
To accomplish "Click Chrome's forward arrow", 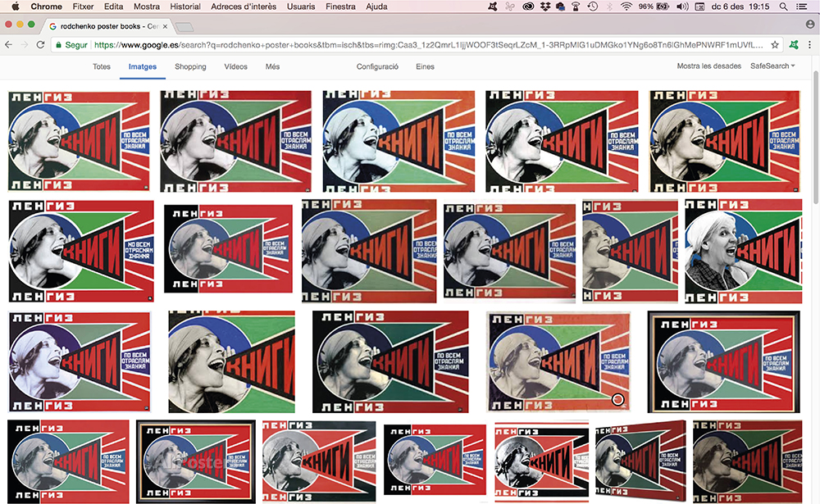I will (x=25, y=45).
